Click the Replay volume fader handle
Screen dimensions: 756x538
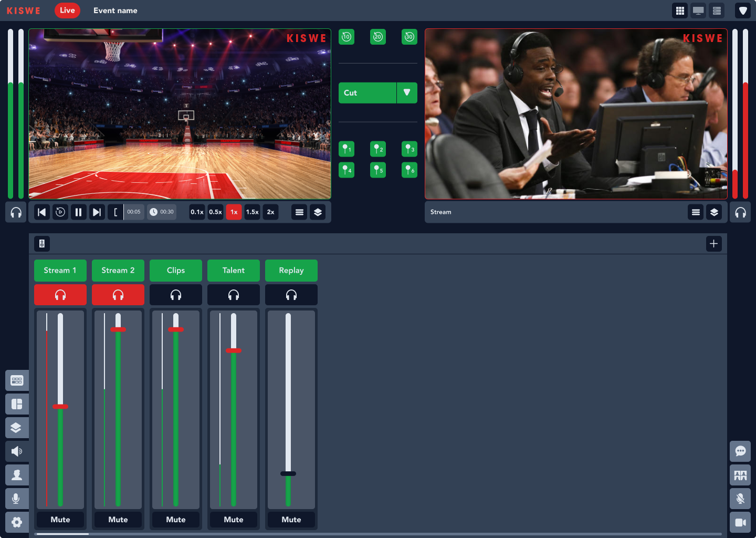pyautogui.click(x=288, y=473)
